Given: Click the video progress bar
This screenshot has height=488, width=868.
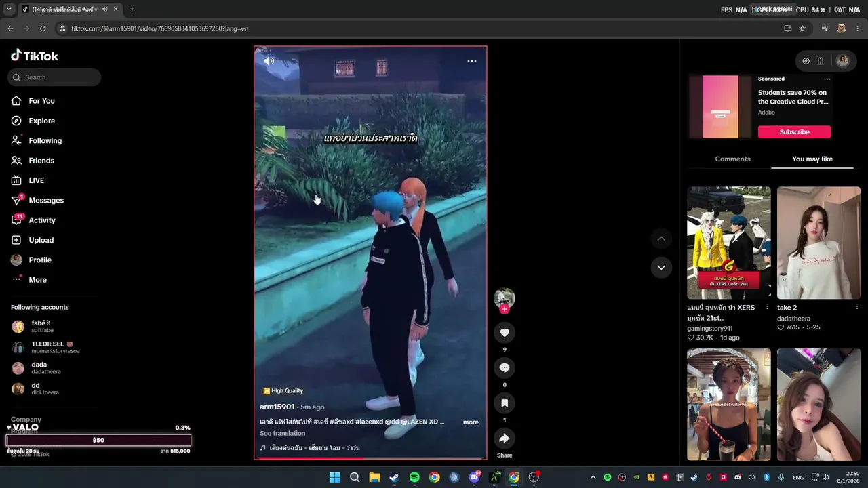Looking at the screenshot, I should pos(370,458).
